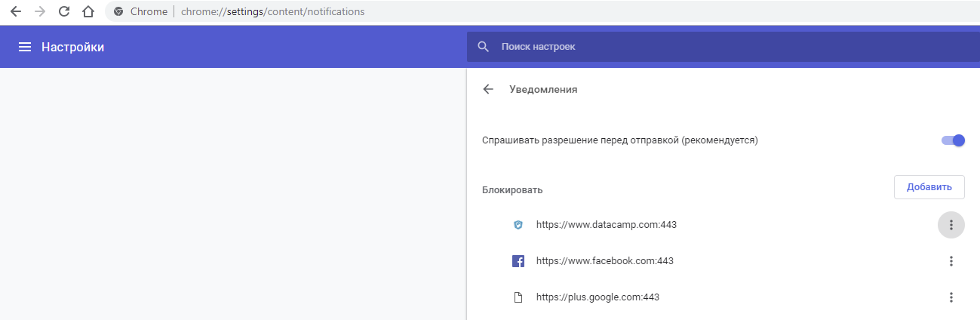
Task: Click the Настройки title
Action: (72, 47)
